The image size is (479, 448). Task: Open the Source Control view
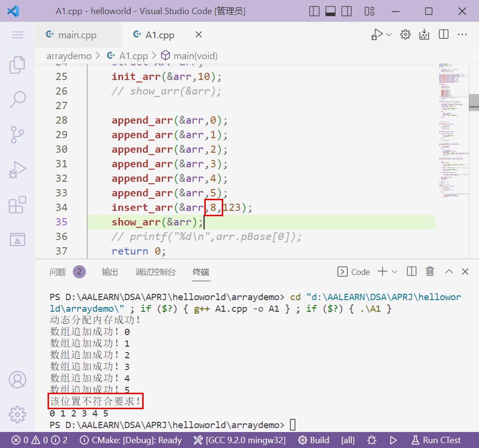17,135
